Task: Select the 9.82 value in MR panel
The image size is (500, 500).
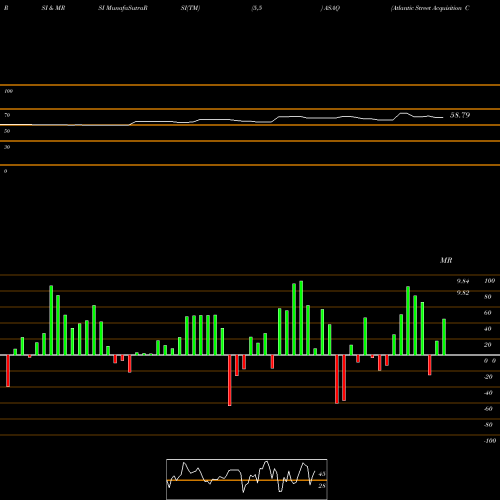Action: tap(463, 293)
